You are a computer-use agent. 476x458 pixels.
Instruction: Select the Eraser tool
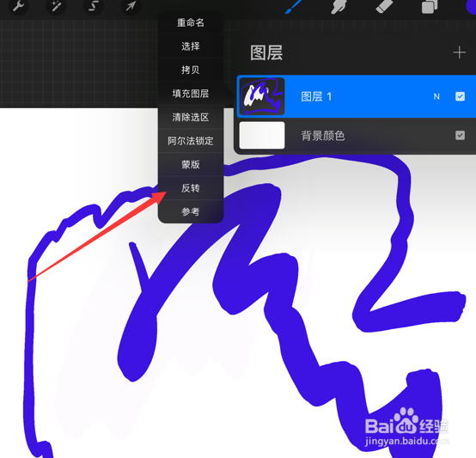pyautogui.click(x=384, y=6)
